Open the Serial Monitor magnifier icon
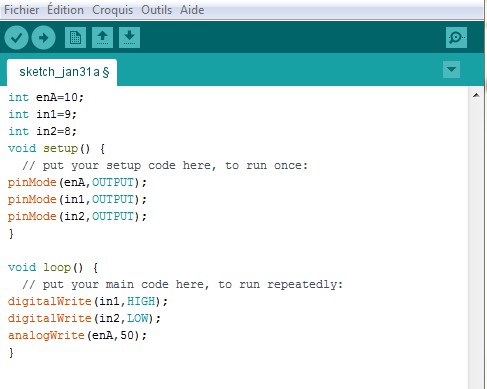The image size is (487, 389). 456,37
